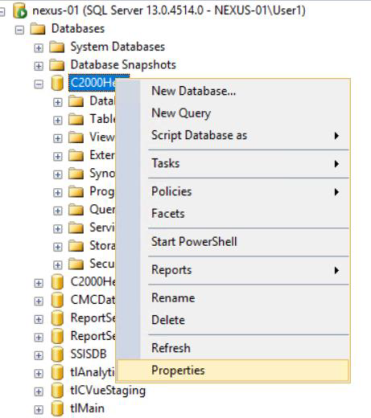This screenshot has width=371, height=418.
Task: Open the Script Database as submenu
Action: (233, 135)
